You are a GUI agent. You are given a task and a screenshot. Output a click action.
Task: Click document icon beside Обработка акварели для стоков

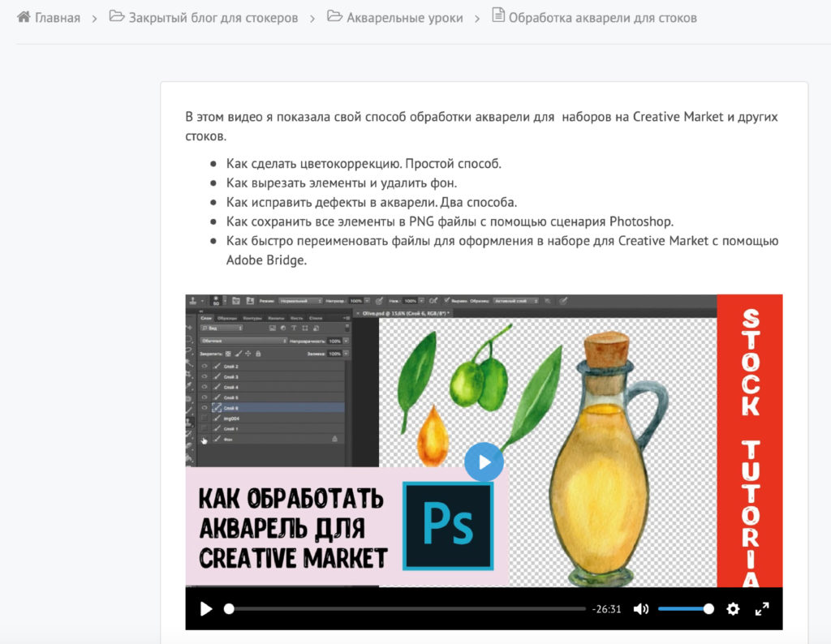498,15
